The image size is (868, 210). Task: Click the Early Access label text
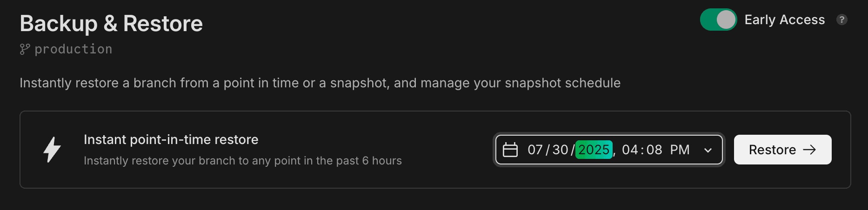(x=784, y=20)
